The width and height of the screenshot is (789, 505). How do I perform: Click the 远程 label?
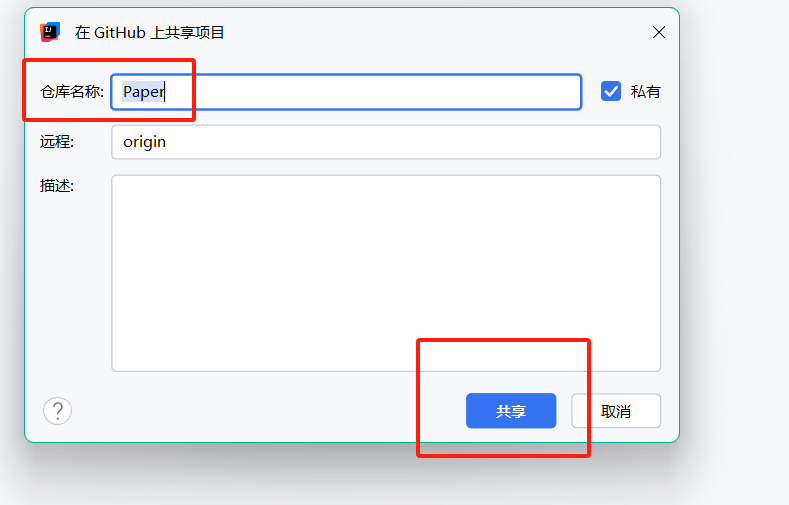click(x=57, y=142)
